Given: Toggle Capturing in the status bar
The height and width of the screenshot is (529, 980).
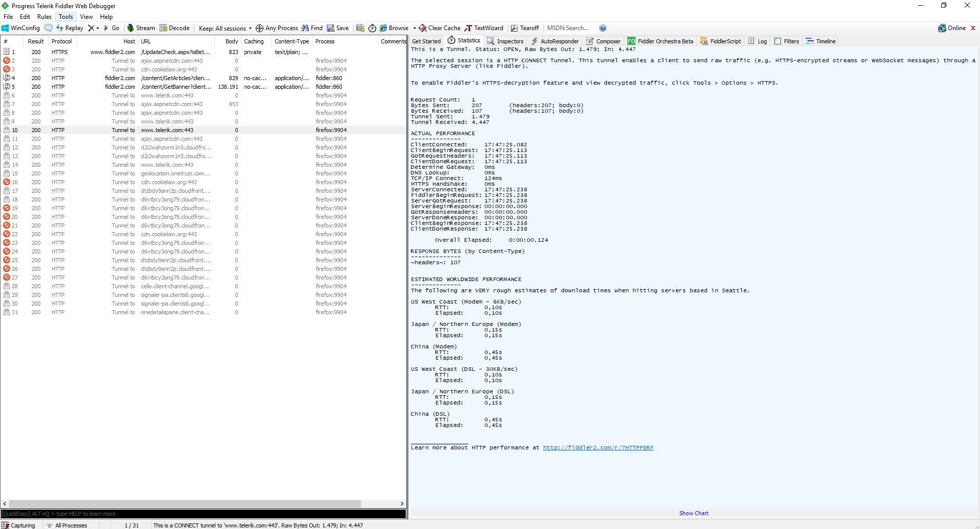Looking at the screenshot, I should point(18,525).
